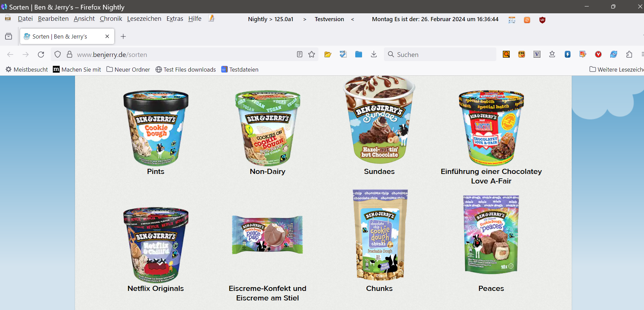Expand the Neuer Ordner bookmarks folder
Viewport: 644px width, 310px height.
(x=128, y=70)
